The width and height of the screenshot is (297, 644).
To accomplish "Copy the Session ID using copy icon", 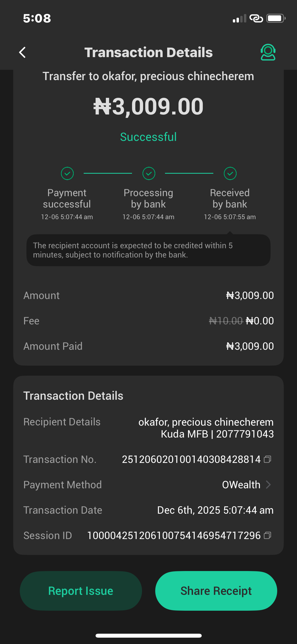I will pos(267,536).
